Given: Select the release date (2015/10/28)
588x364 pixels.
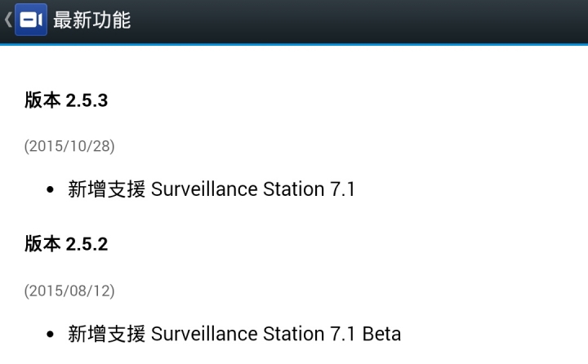Looking at the screenshot, I should click(x=69, y=146).
